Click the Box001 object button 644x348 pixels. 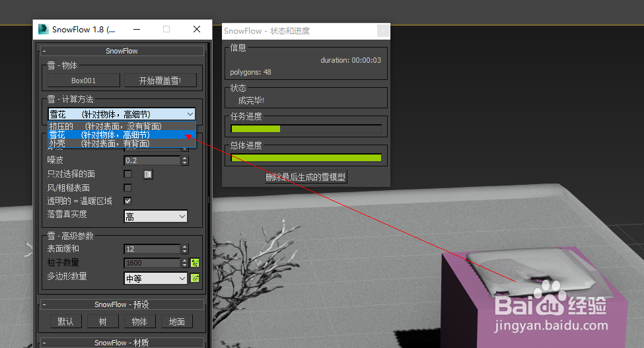(x=84, y=81)
